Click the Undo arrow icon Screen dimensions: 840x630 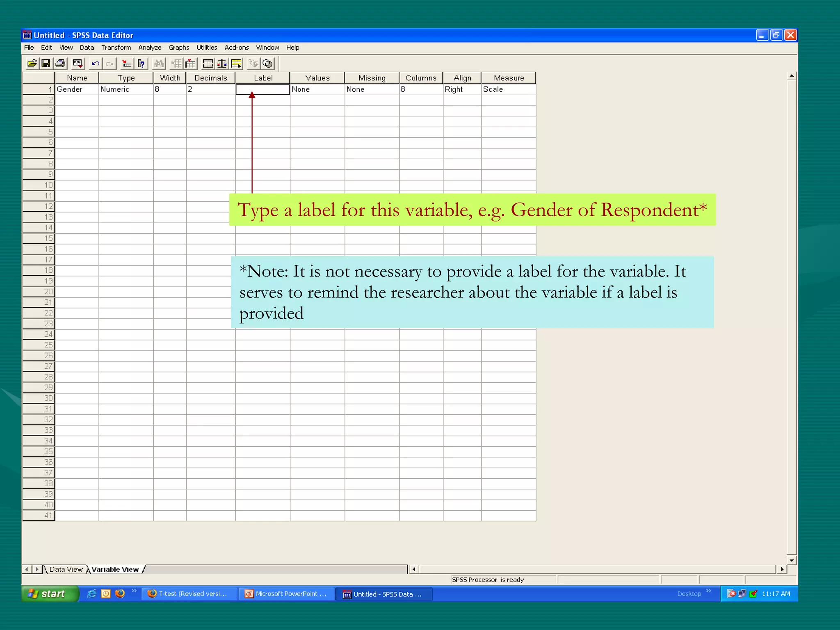pyautogui.click(x=95, y=64)
